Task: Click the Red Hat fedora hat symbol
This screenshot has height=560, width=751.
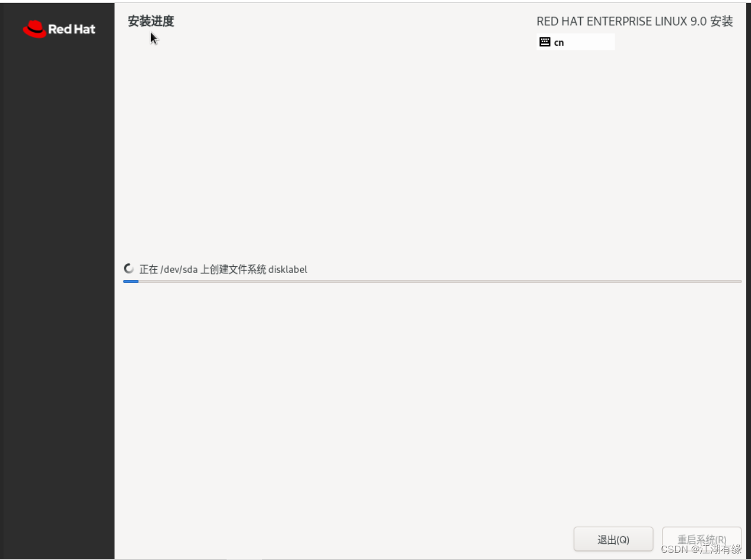Action: (34, 27)
